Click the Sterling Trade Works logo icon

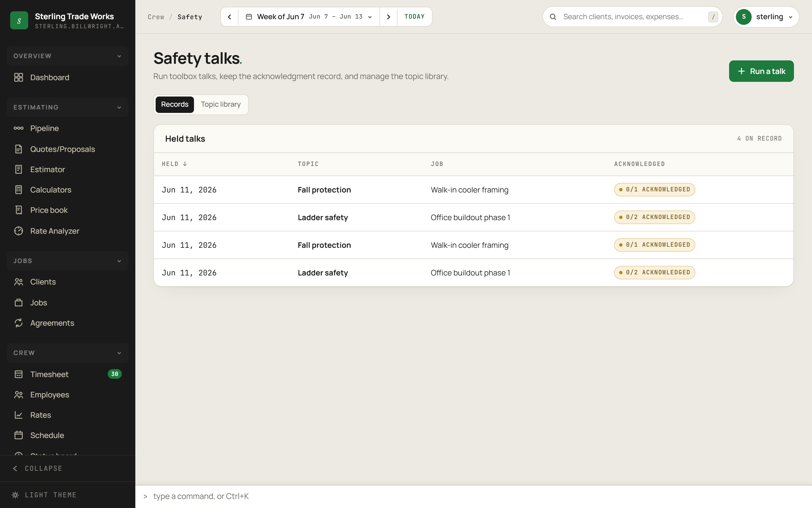19,21
